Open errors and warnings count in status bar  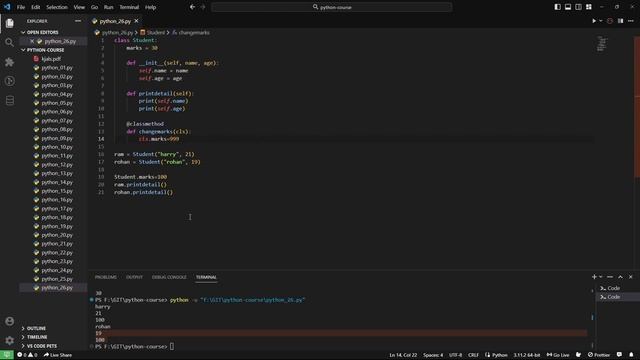[x=27, y=355]
